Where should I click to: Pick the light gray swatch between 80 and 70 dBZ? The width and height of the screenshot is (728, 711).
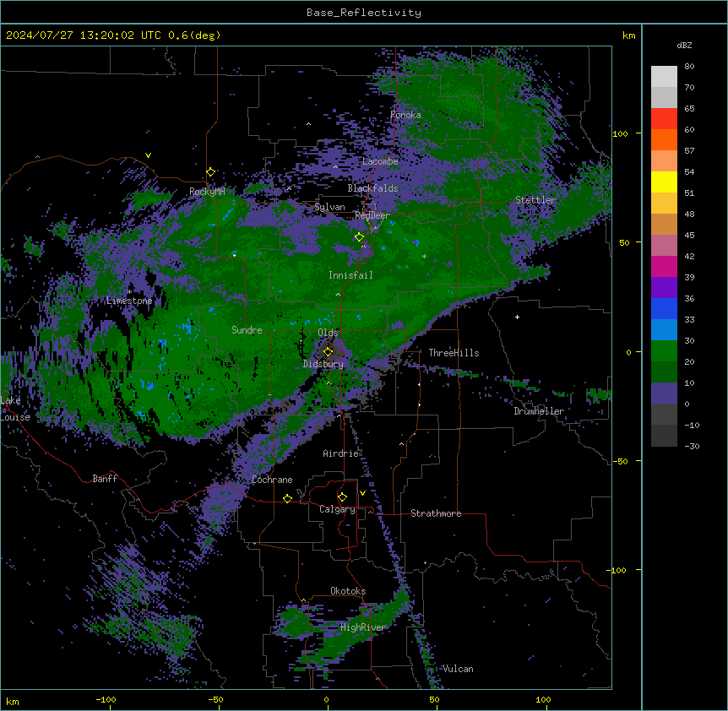pos(664,77)
